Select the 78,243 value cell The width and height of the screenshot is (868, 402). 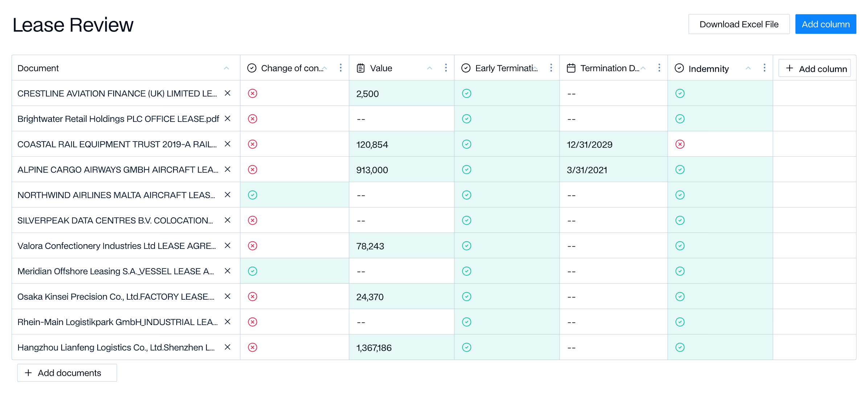[401, 246]
